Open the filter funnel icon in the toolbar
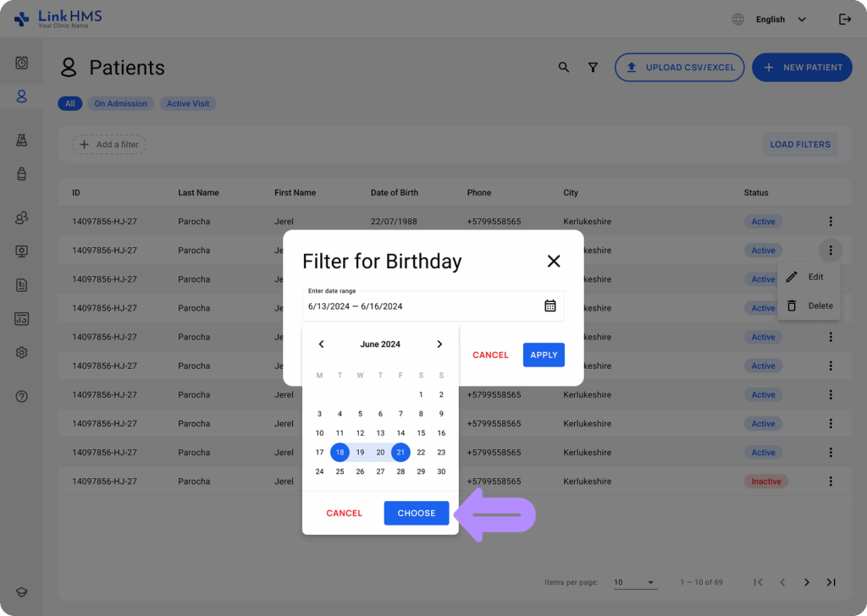Viewport: 867px width, 616px height. pos(593,67)
